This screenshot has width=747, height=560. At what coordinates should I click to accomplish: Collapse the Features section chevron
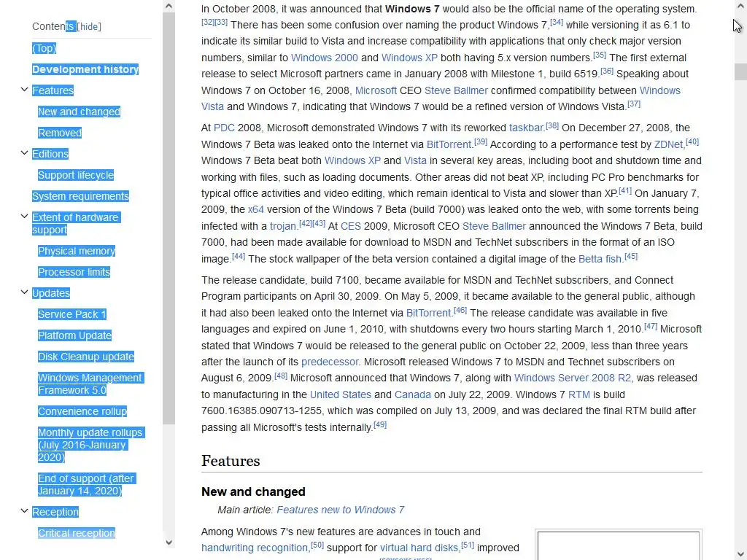click(x=24, y=90)
